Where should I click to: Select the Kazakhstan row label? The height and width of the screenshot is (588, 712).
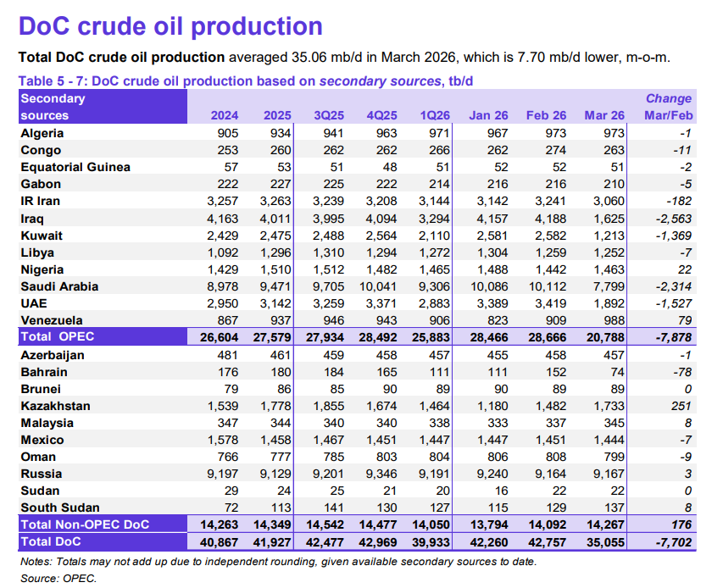coord(55,406)
